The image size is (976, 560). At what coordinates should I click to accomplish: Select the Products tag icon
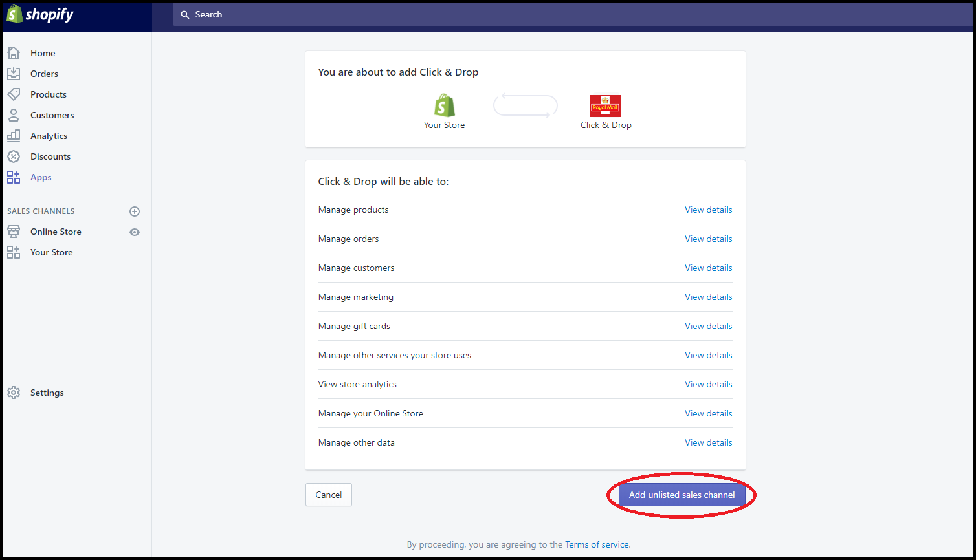tap(14, 94)
